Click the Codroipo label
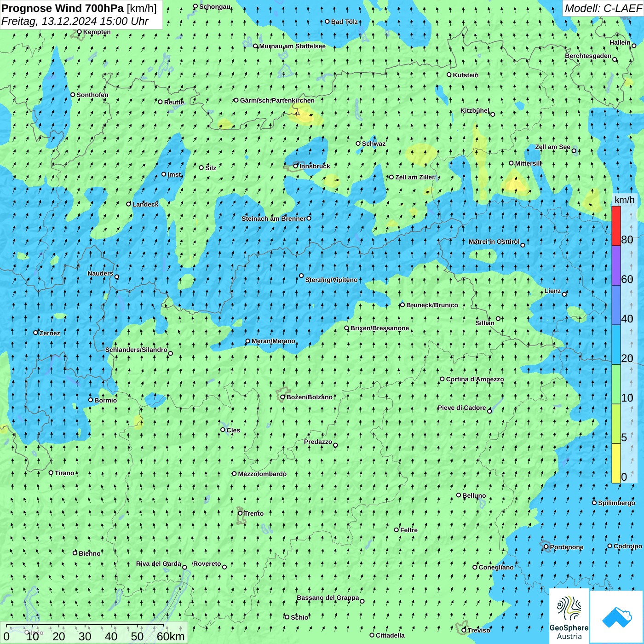This screenshot has height=644, width=644. (x=628, y=546)
